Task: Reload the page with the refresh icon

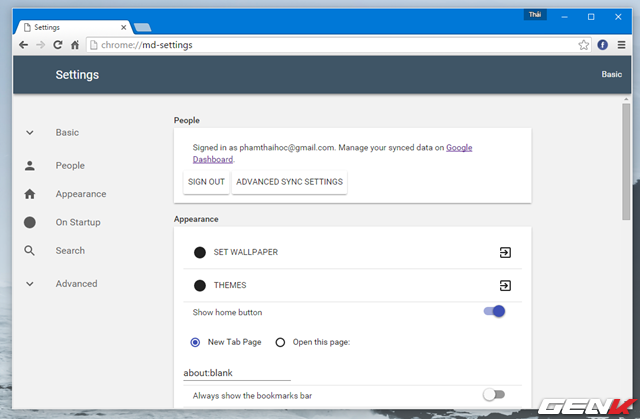Action: [58, 45]
